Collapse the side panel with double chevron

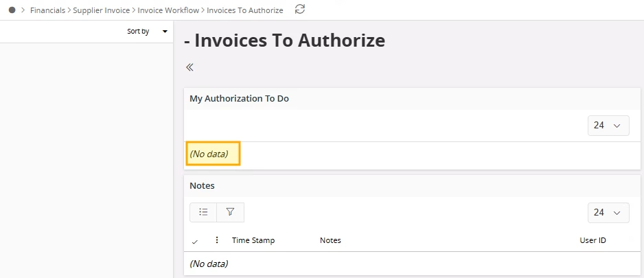pos(189,67)
